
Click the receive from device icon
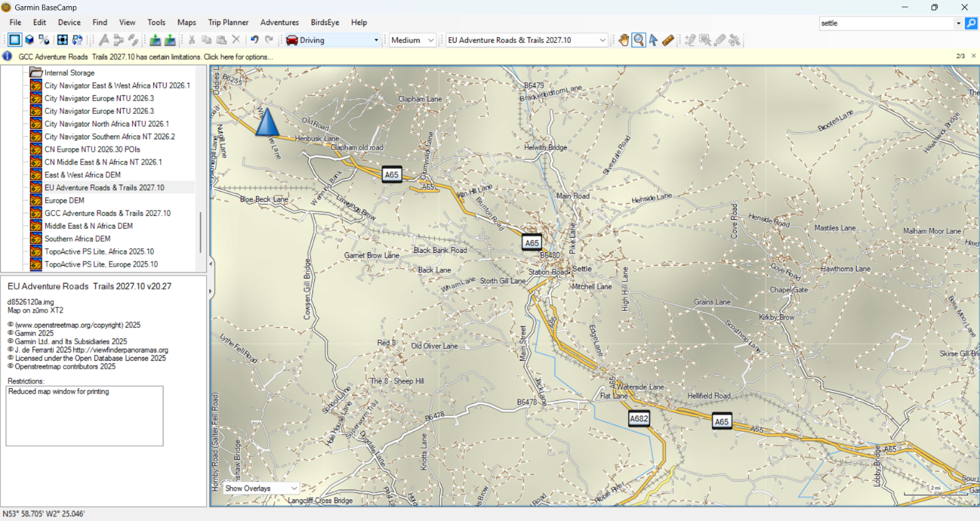tap(170, 40)
